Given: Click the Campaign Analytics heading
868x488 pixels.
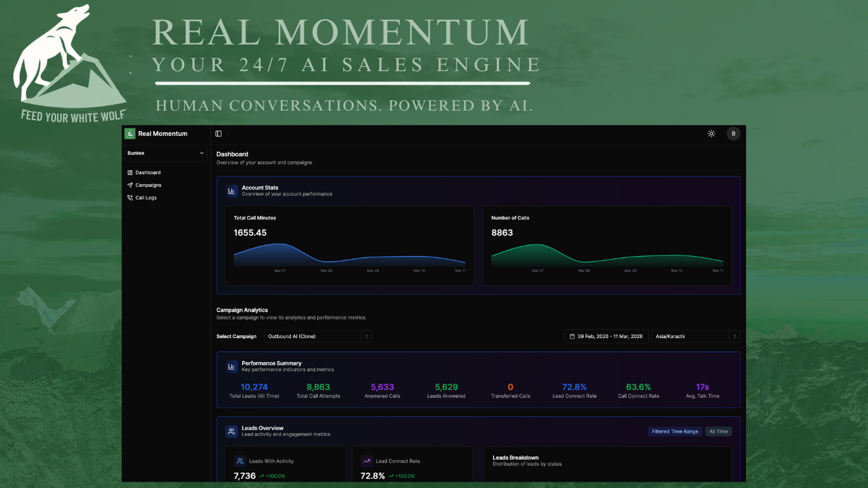Looking at the screenshot, I should [242, 310].
